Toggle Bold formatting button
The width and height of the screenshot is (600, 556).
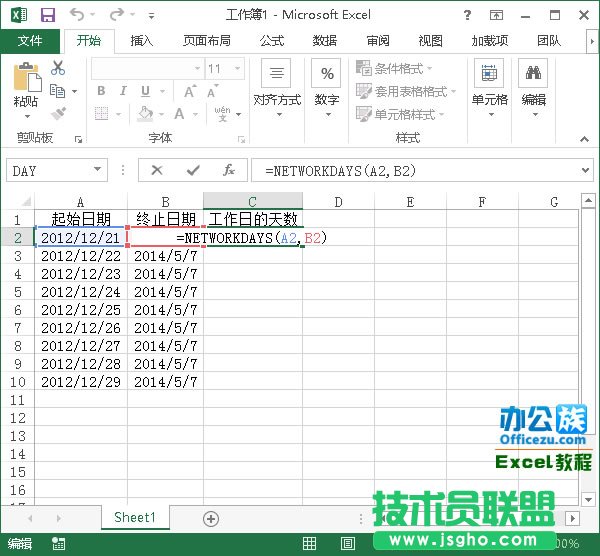tap(101, 91)
